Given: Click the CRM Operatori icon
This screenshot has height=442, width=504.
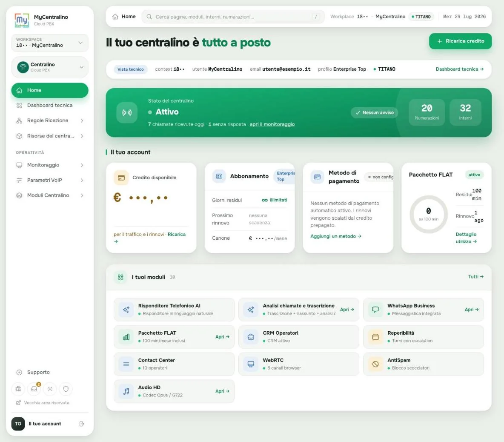Looking at the screenshot, I should pyautogui.click(x=251, y=337).
